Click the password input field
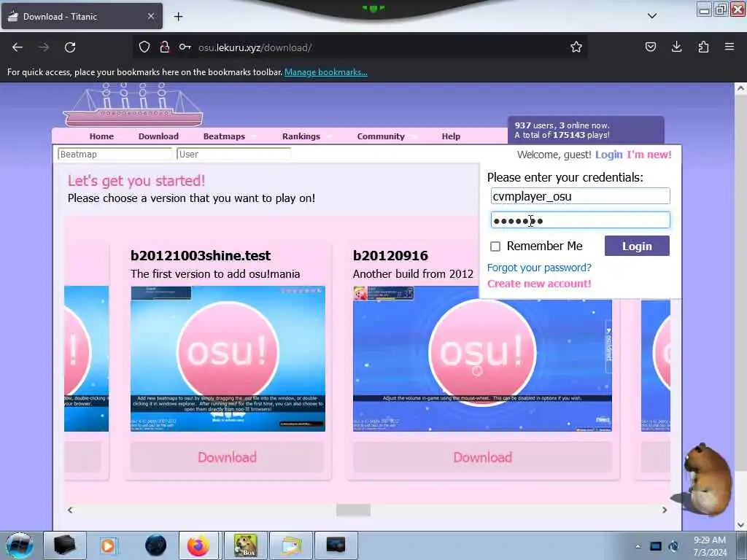This screenshot has height=560, width=747. click(580, 220)
